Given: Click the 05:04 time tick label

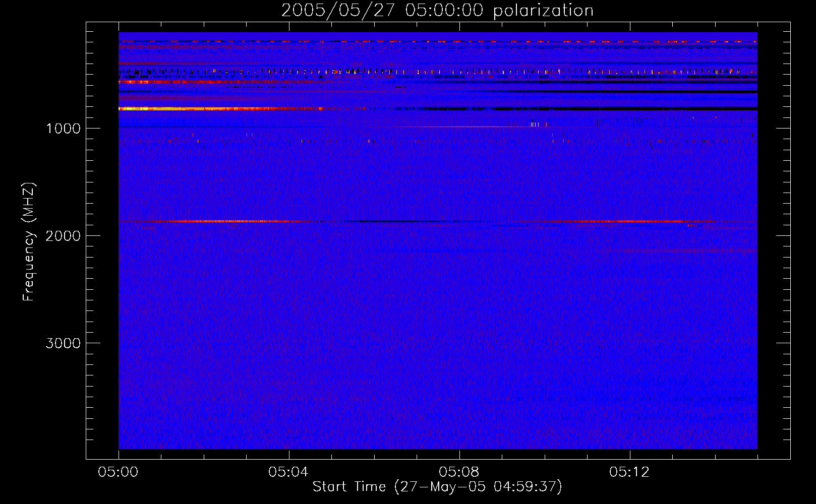Looking at the screenshot, I should 288,472.
